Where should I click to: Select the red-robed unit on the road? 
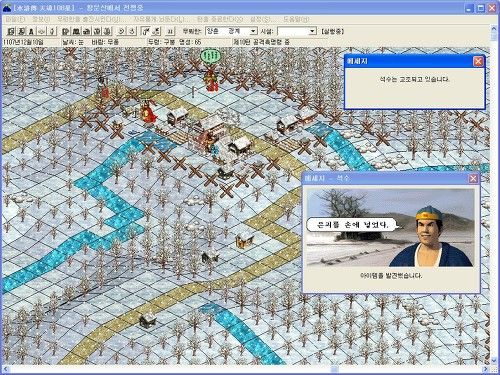[148, 111]
